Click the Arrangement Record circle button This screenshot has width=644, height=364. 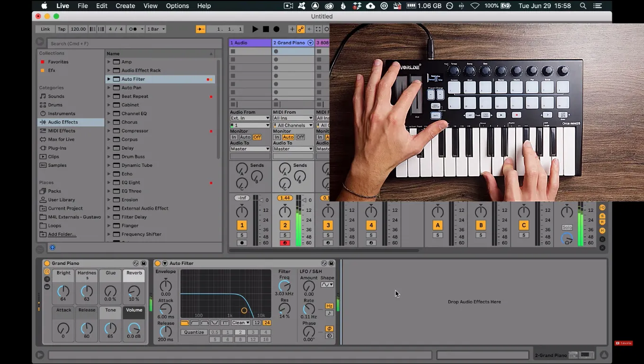[277, 29]
